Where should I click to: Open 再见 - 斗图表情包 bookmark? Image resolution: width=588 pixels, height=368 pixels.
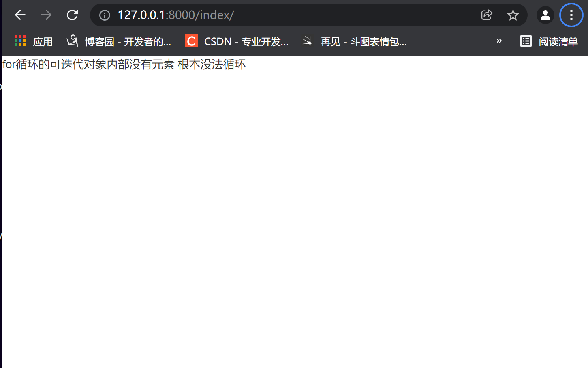coord(355,41)
